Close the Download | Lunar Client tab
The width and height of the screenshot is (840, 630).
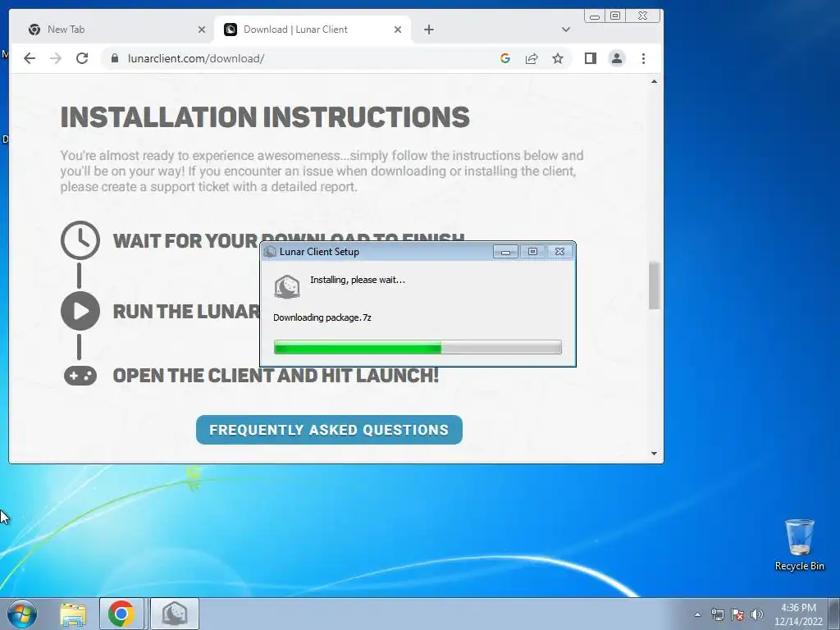coord(398,30)
